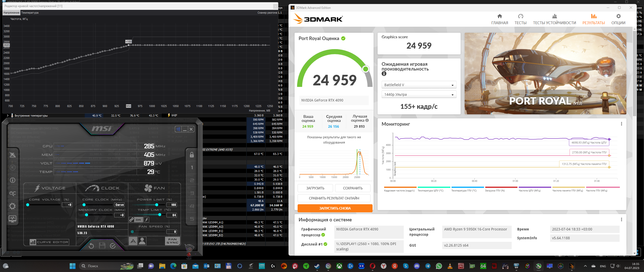
Task: Click the OC Scanner icon in Afterburner
Action: coord(12,193)
